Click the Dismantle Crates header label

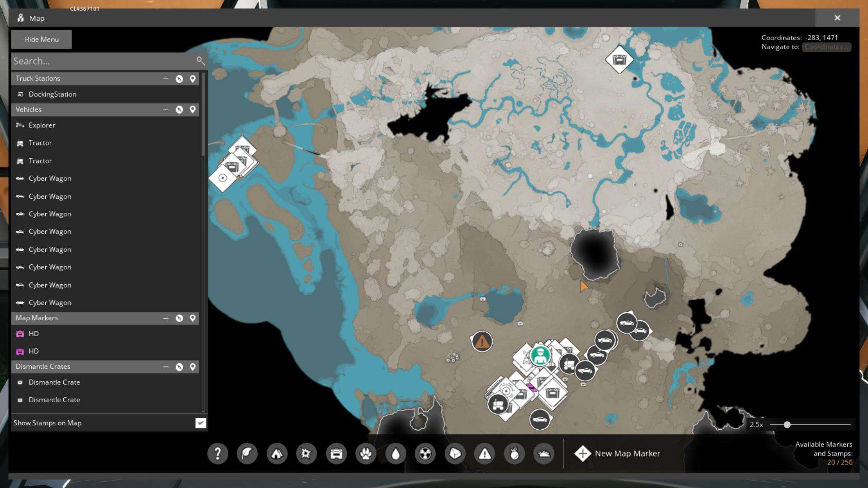click(43, 366)
